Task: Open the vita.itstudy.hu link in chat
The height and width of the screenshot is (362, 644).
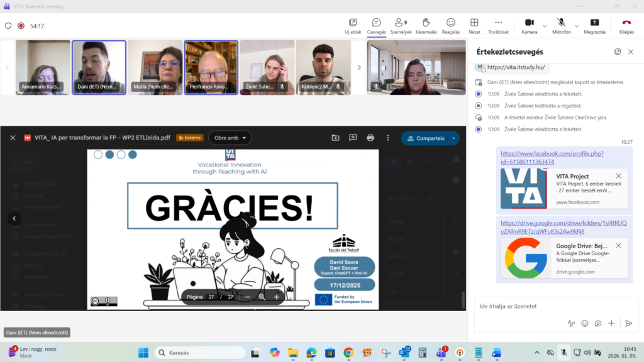Action: click(516, 67)
